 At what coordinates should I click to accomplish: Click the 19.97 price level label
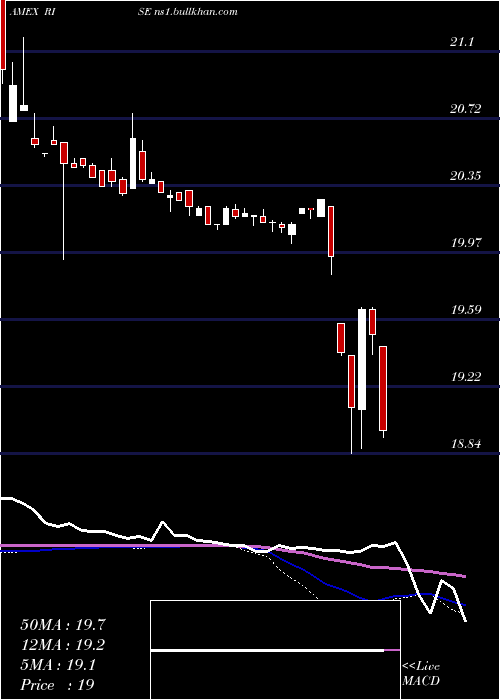466,243
